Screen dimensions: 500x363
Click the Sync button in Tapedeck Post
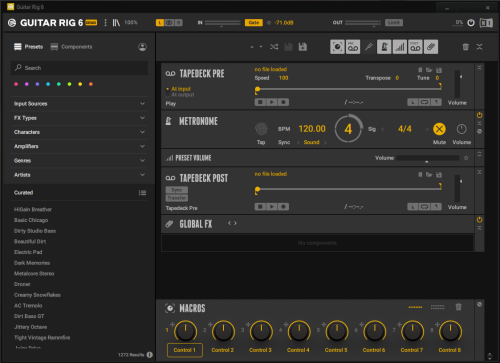click(x=177, y=190)
